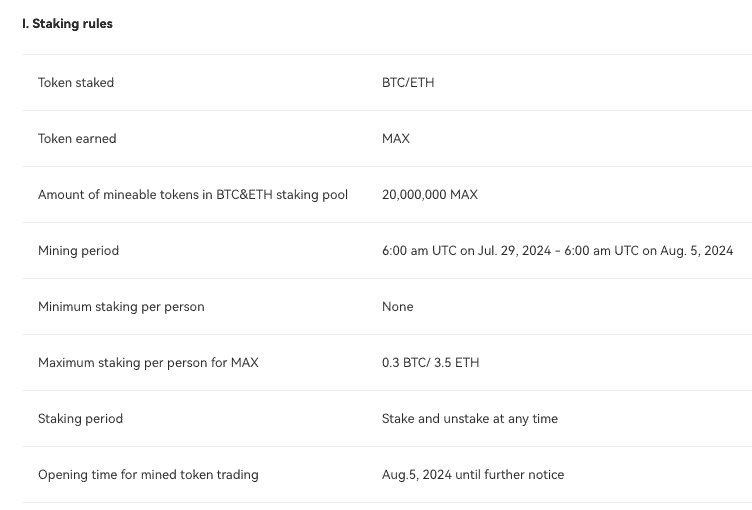Image resolution: width=752 pixels, height=510 pixels.
Task: Select 'Aug.5, 2024 until further notice' text
Action: [473, 475]
